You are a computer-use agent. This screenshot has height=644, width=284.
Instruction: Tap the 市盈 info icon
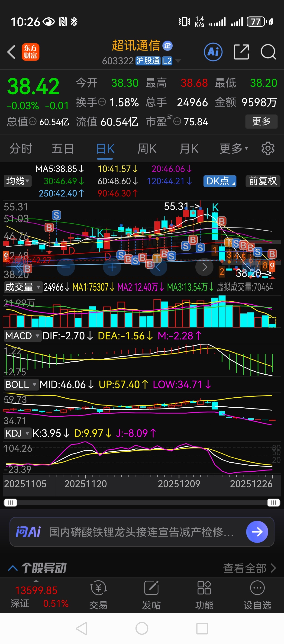coord(177,122)
